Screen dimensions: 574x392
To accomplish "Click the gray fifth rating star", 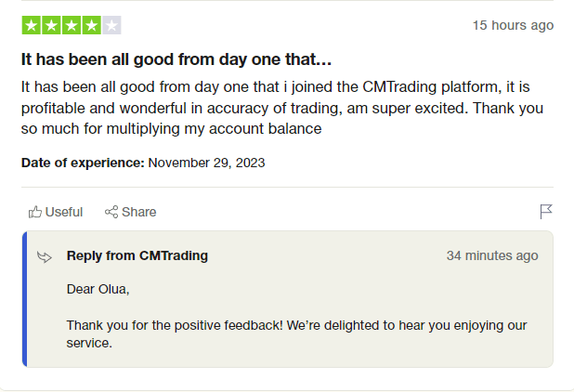I will tap(111, 25).
